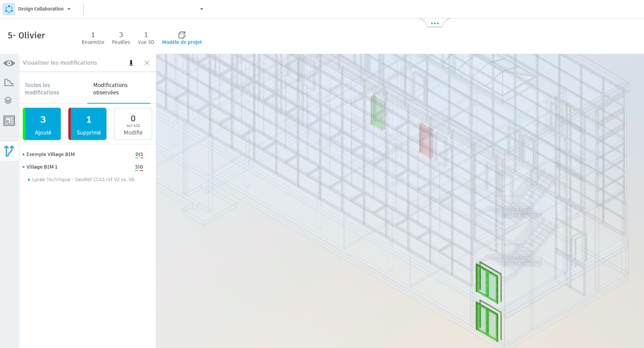Image resolution: width=644 pixels, height=348 pixels.
Task: Select the change analysis arrows tool
Action: (x=8, y=152)
